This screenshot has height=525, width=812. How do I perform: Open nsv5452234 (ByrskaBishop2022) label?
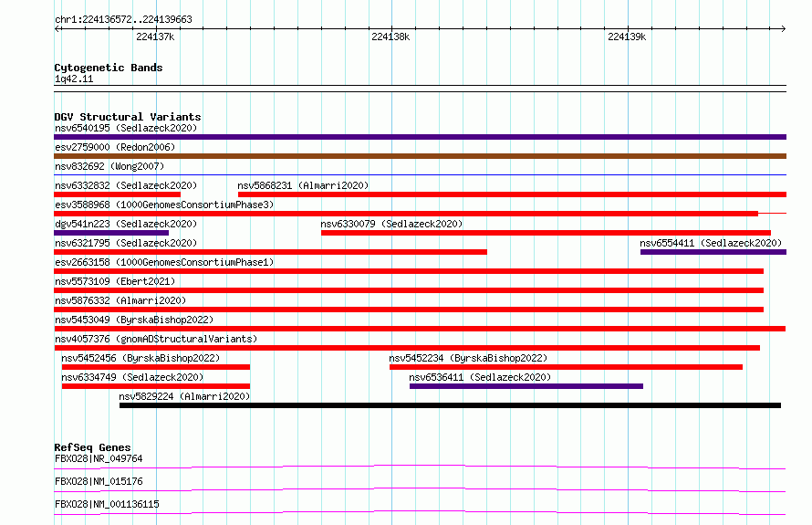tap(468, 358)
